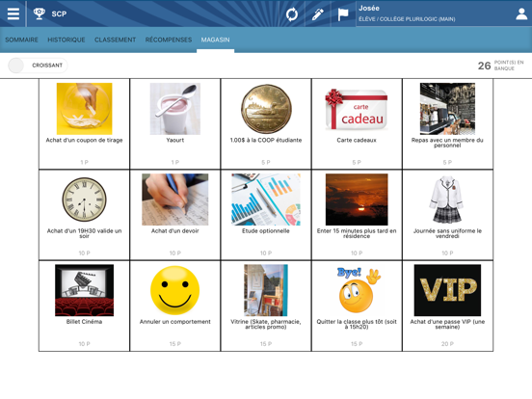Open the Classement tab
Viewport: 532px width, 399px height.
(x=115, y=40)
